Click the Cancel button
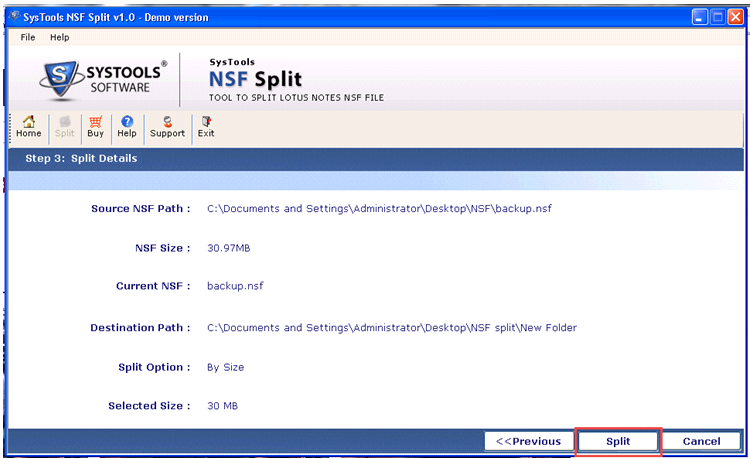 pos(702,441)
